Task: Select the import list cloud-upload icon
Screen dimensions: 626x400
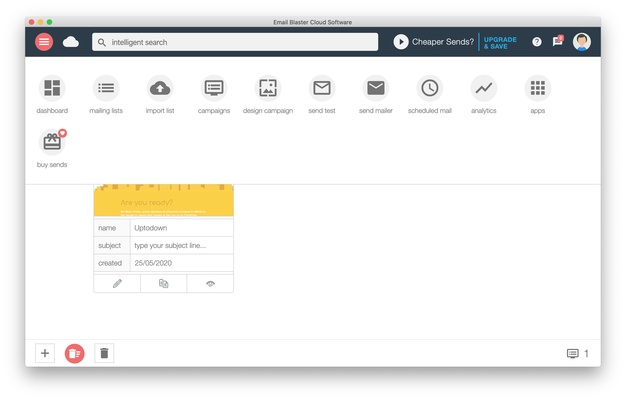Action: pos(160,88)
